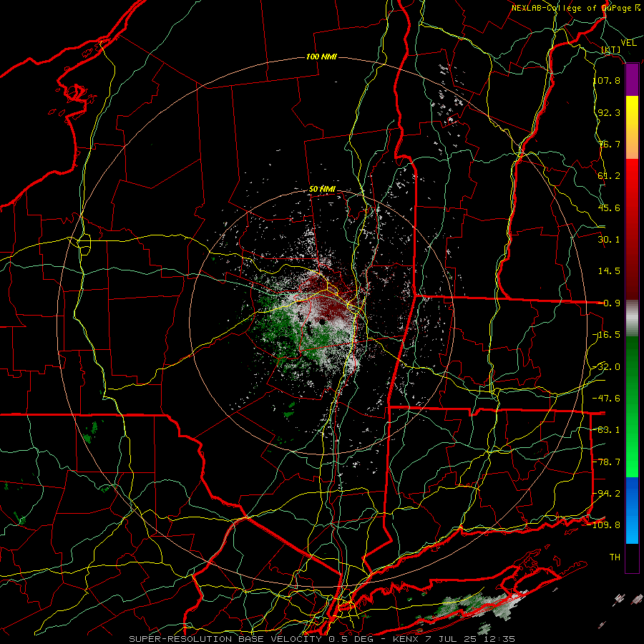Select the -0.9 value on the velocity scale
This screenshot has height=644, width=644.
pos(610,303)
